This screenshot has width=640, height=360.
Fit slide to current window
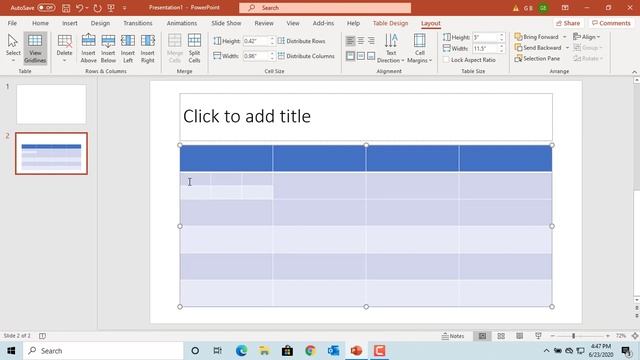[635, 336]
